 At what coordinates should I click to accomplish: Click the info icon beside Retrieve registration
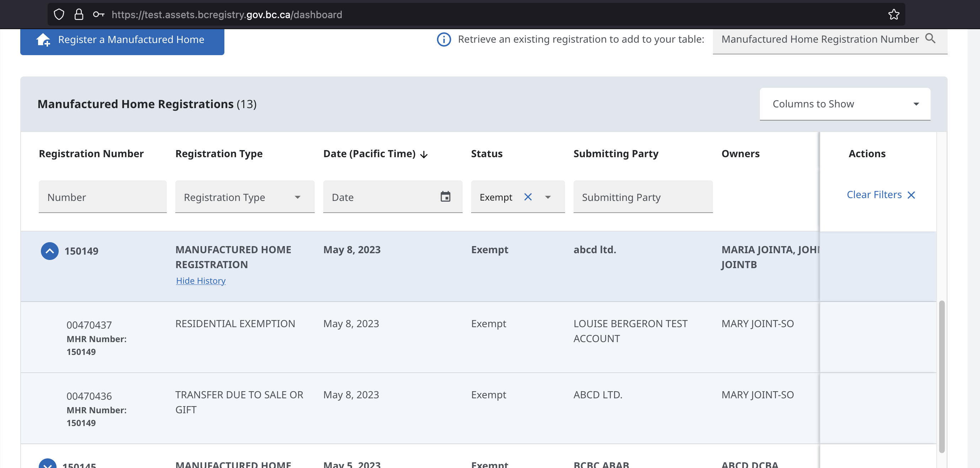coord(443,39)
